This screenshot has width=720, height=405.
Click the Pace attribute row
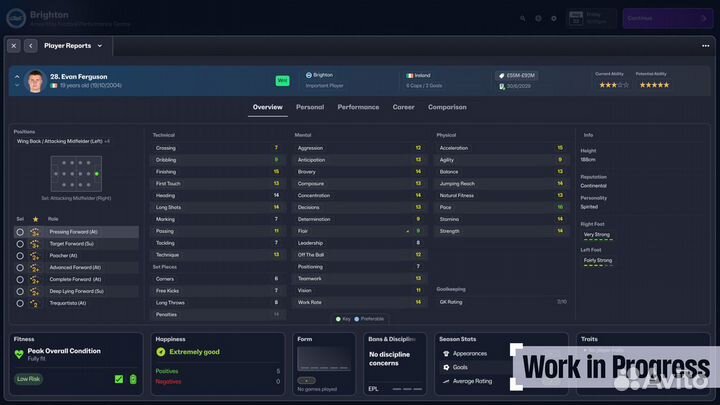tap(502, 208)
